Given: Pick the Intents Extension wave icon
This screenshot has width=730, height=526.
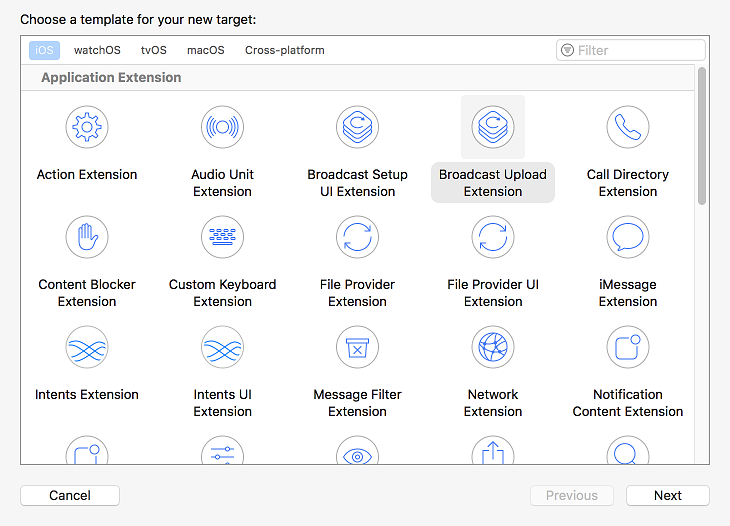Looking at the screenshot, I should coord(87,347).
